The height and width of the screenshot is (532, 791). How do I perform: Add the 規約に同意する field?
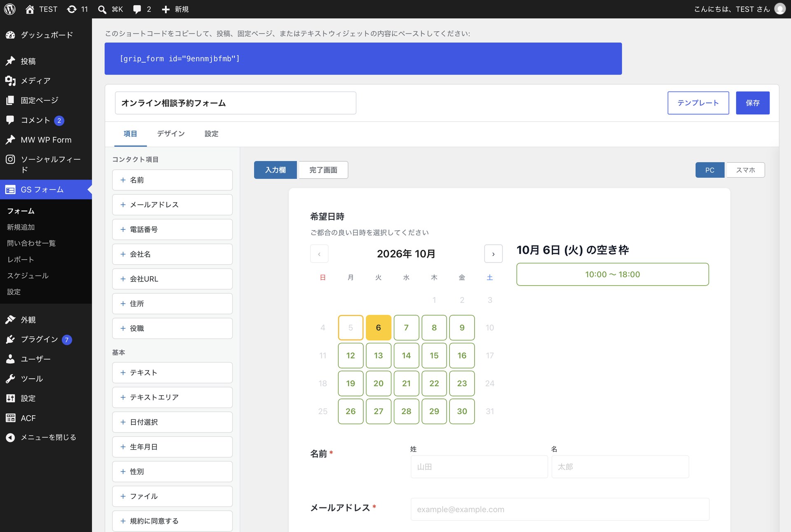tap(172, 521)
